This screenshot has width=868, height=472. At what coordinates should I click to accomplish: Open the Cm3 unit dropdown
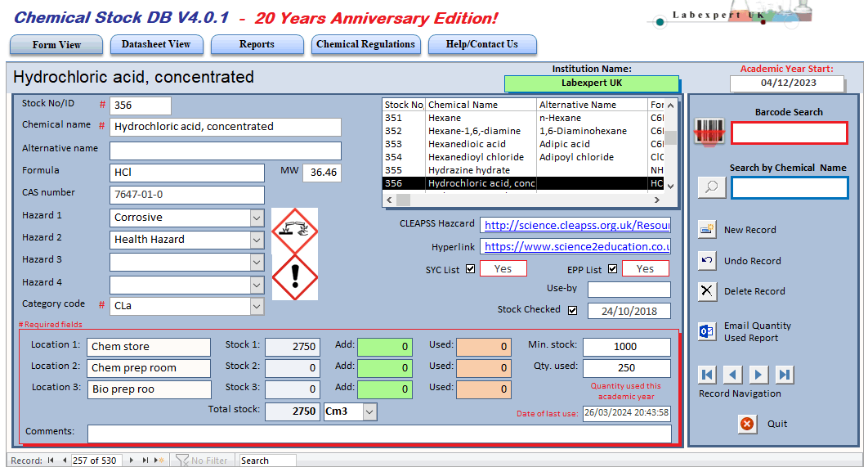click(369, 411)
